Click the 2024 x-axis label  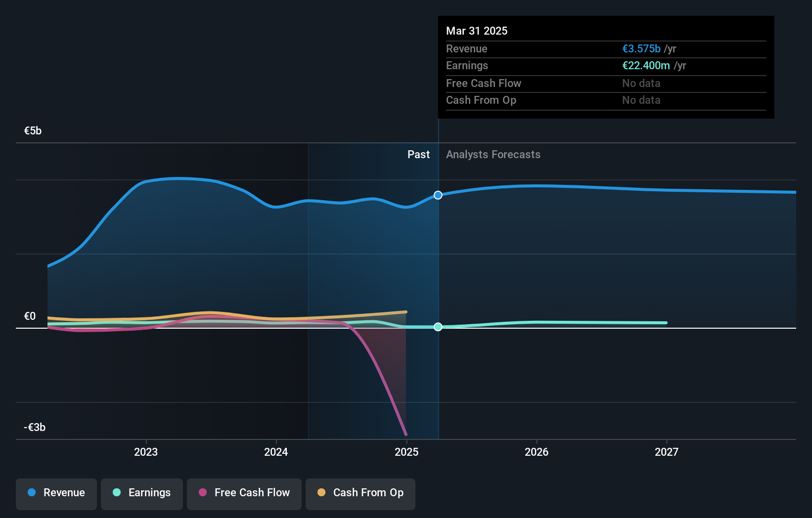coord(276,452)
